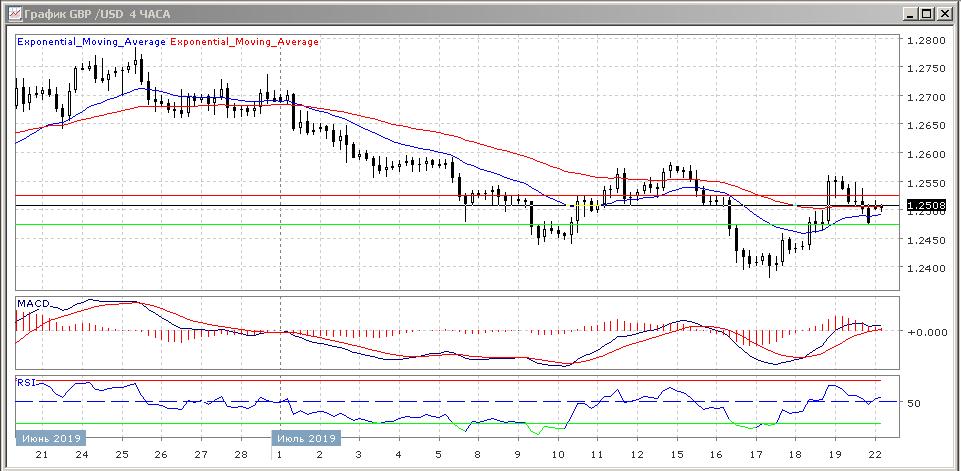Click the RSI scale value 50

click(914, 403)
